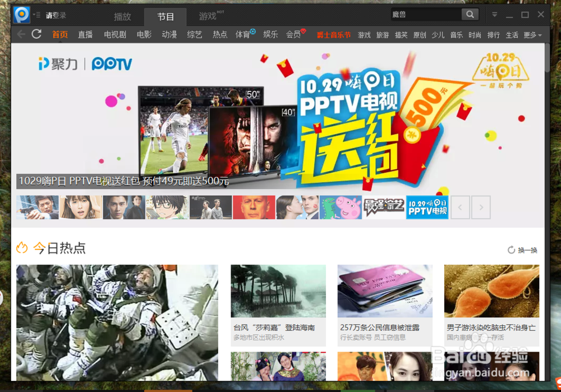Open the costume drama group thumbnail
The image size is (561, 392).
tap(278, 366)
